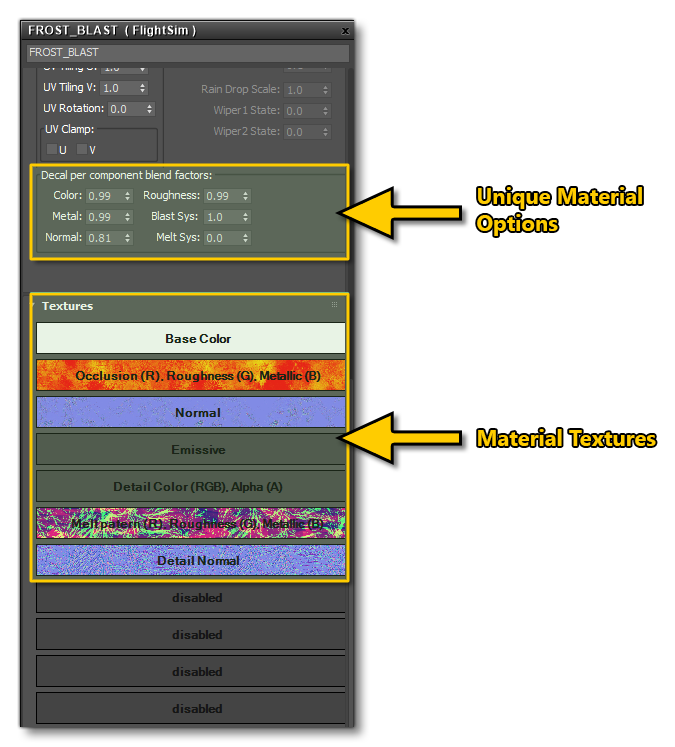
Task: Click the Textures rollout grip handle
Action: coord(335,305)
